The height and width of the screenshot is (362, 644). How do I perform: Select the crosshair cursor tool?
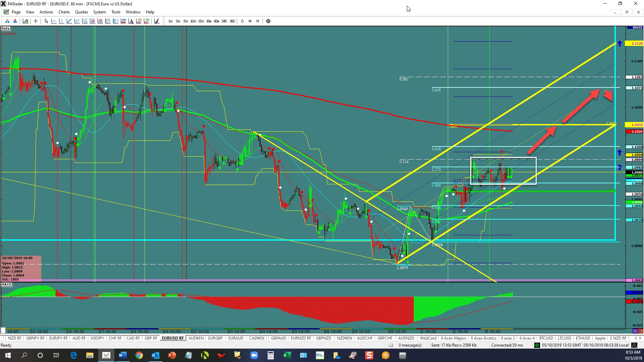coord(36,21)
